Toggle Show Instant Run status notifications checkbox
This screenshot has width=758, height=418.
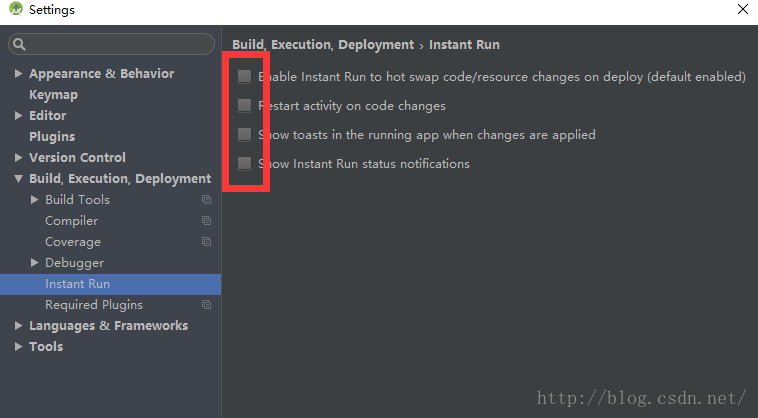point(244,163)
